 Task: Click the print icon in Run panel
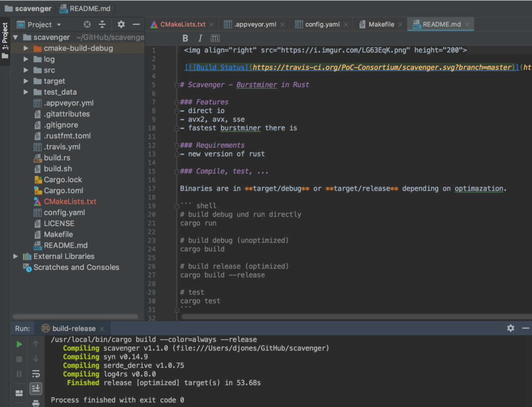tap(36, 403)
